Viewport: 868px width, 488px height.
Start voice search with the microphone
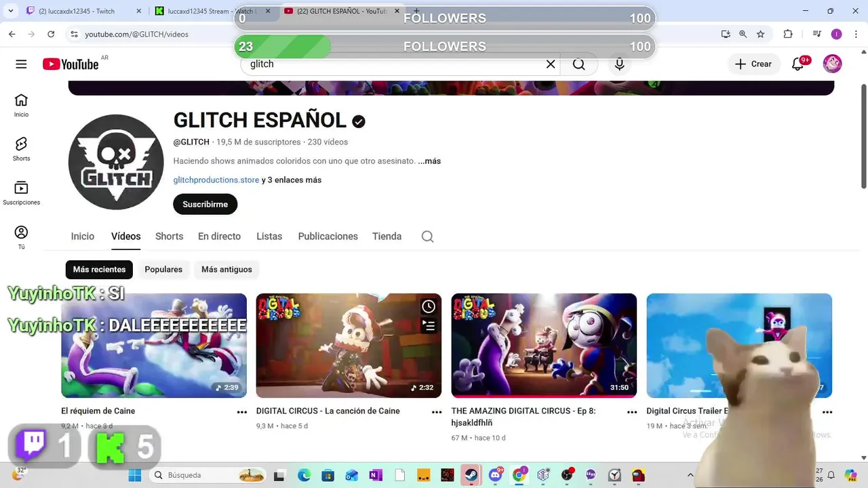point(619,64)
